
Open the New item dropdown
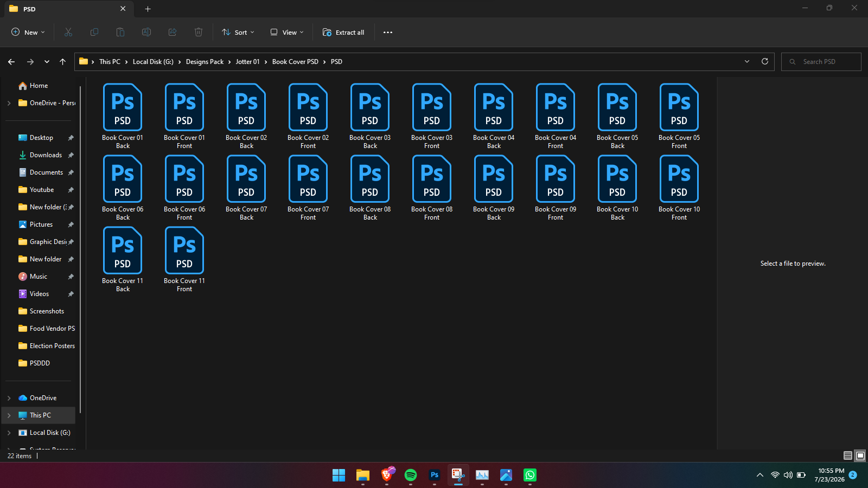click(x=28, y=33)
